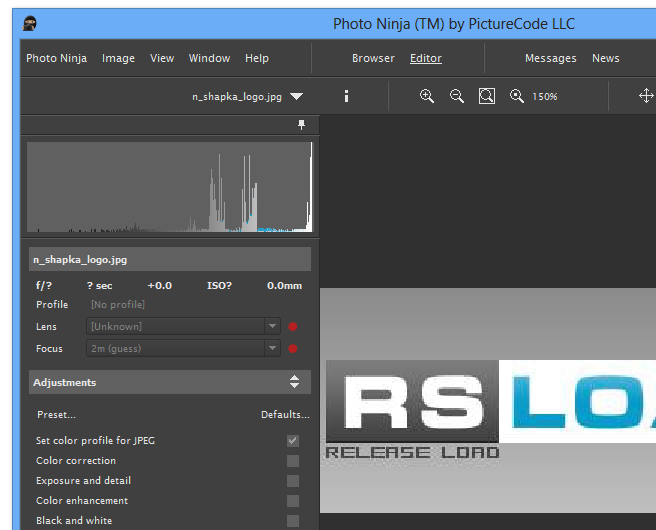The width and height of the screenshot is (656, 530).
Task: Click the n_shapka_logo.jpg header in metadata panel
Action: [170, 259]
